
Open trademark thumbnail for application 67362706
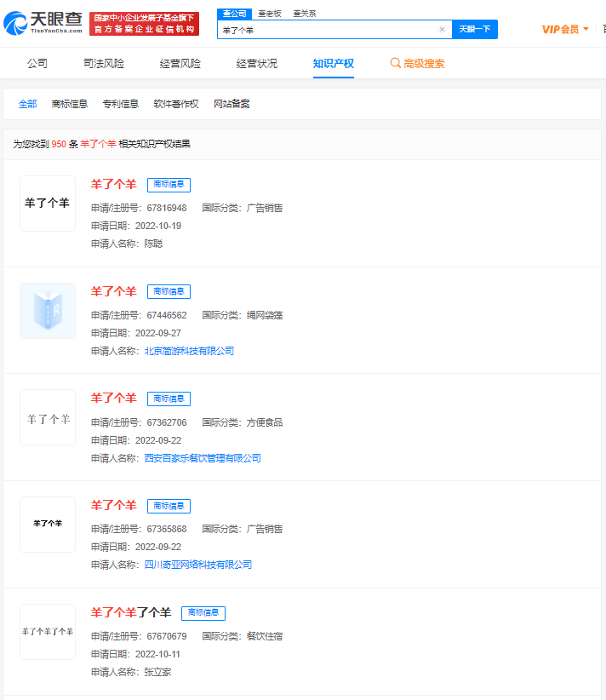coord(48,417)
